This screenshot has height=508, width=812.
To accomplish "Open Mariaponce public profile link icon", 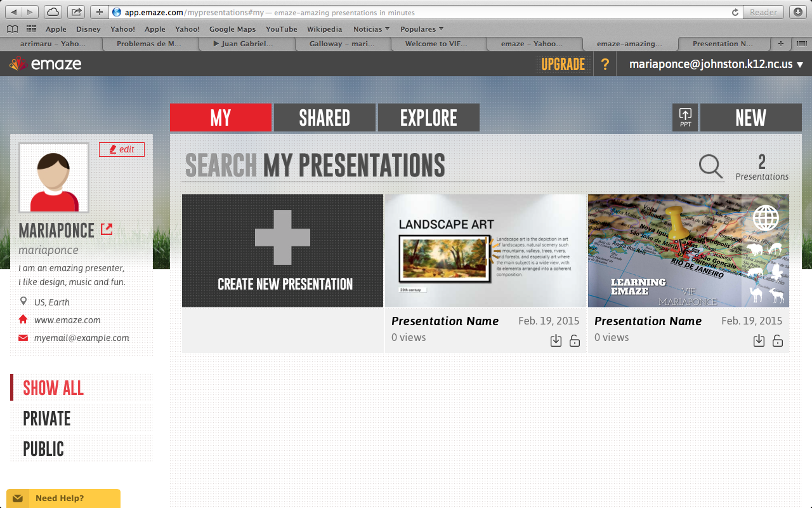I will click(107, 229).
